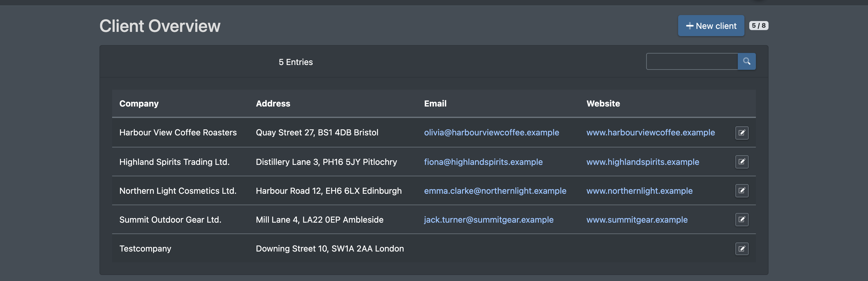The width and height of the screenshot is (868, 281).
Task: Click address Downing Street 10, SW1A 2AA London
Action: 329,249
